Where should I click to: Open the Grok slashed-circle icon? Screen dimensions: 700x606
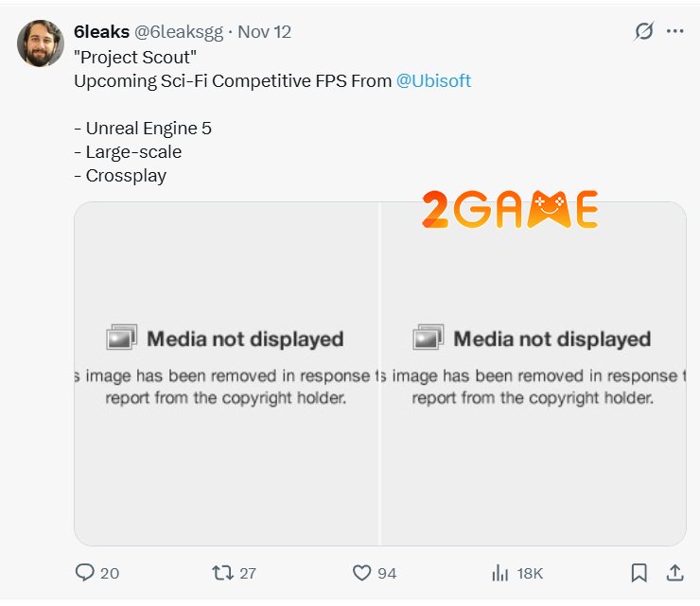tap(643, 31)
